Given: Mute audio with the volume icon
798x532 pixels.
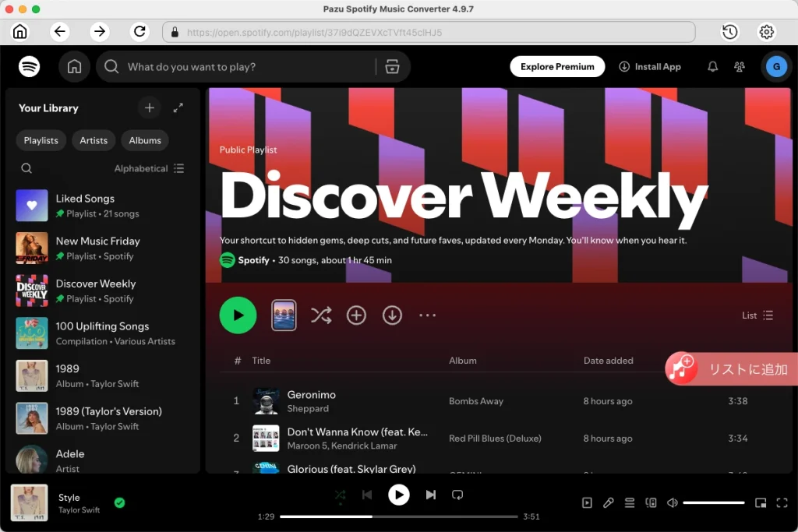Looking at the screenshot, I should [x=672, y=502].
